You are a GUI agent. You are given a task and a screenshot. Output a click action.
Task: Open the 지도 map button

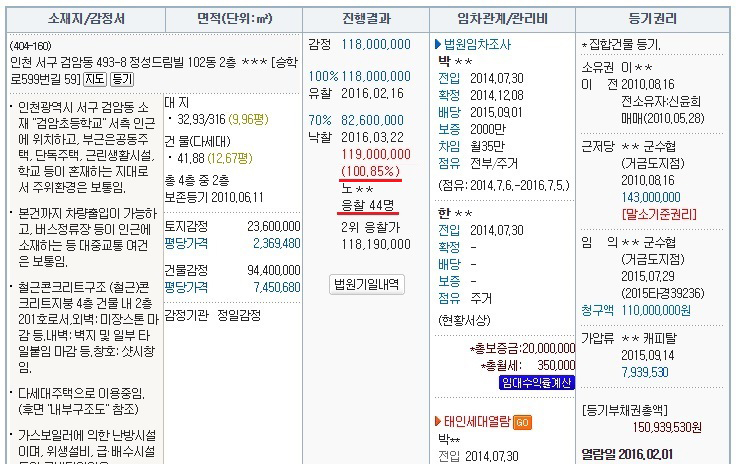click(95, 79)
